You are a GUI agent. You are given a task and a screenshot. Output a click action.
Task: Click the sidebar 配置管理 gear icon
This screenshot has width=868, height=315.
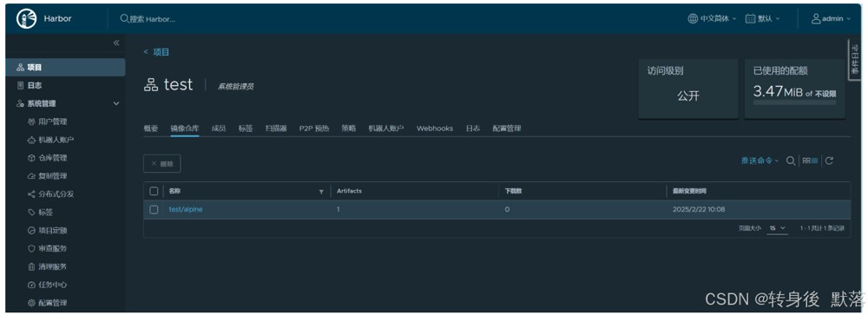pos(31,303)
